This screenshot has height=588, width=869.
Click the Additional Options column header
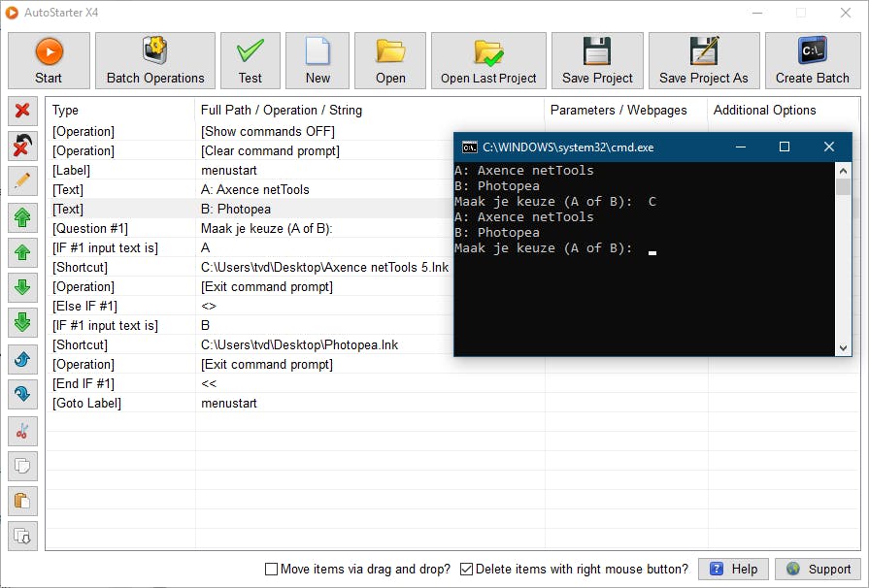point(784,111)
